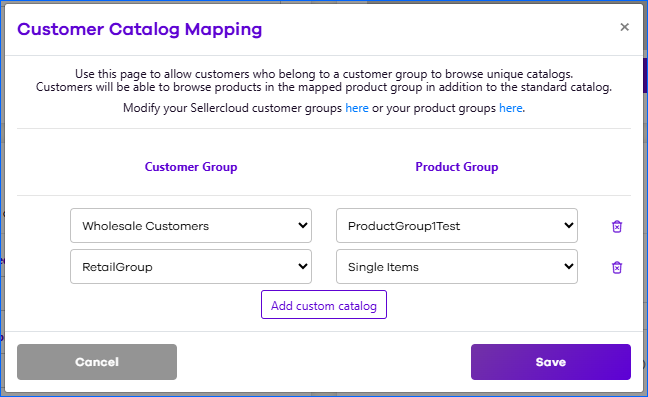Screen dimensions: 648x397
Task: Open the Wholesale Customers dropdown
Action: coord(191,226)
